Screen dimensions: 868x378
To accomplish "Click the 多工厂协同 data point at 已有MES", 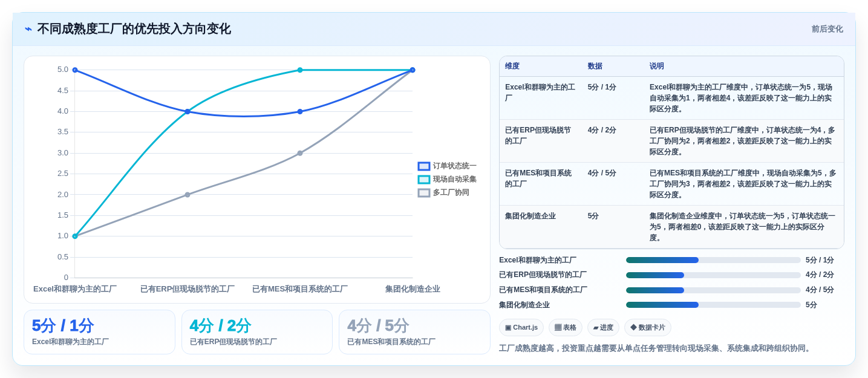I will (300, 153).
